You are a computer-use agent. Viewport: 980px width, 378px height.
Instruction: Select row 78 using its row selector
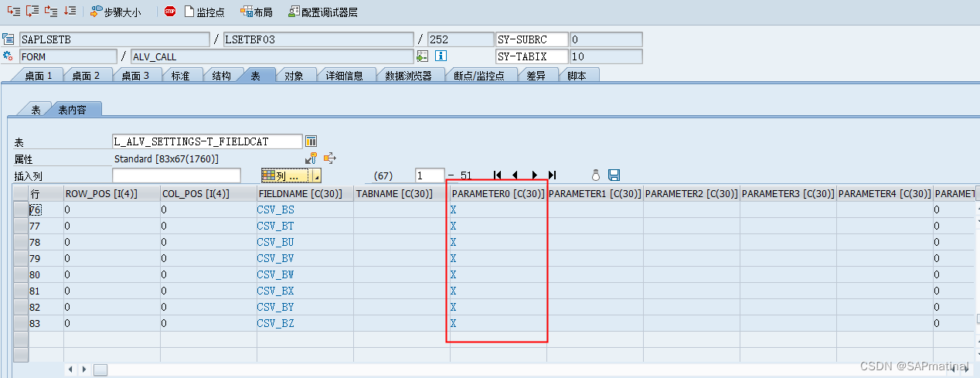click(21, 242)
